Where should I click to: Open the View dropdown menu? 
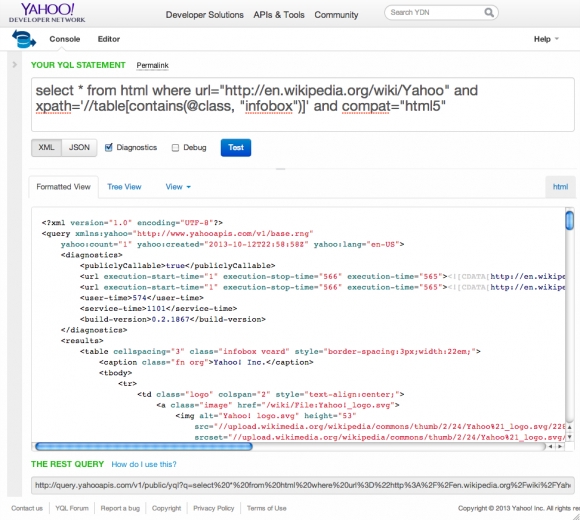point(178,187)
